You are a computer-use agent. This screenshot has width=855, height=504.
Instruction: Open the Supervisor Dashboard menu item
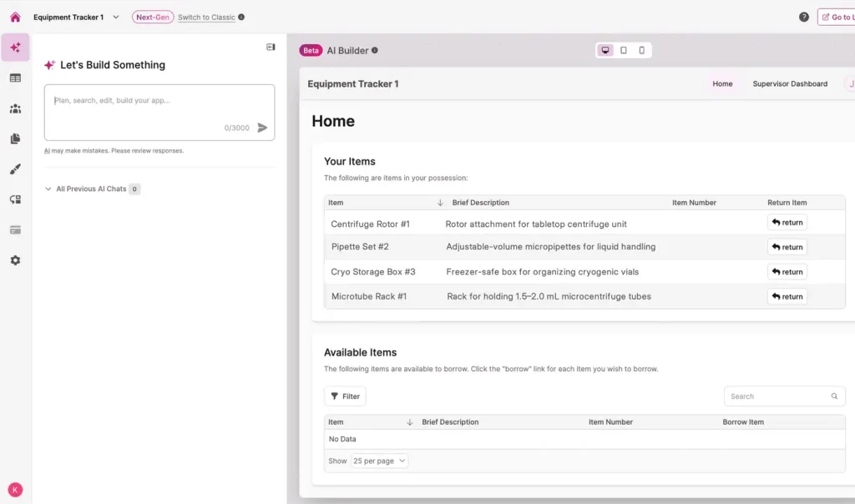coord(790,83)
